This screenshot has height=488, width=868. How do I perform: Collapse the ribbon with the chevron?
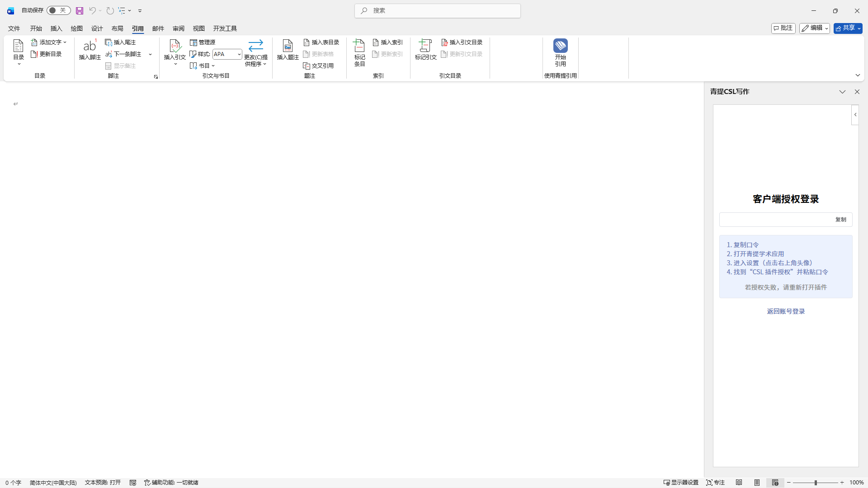pos(858,75)
